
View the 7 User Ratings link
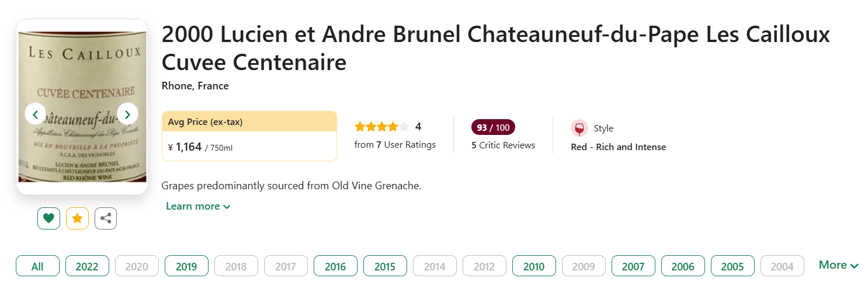click(x=395, y=145)
